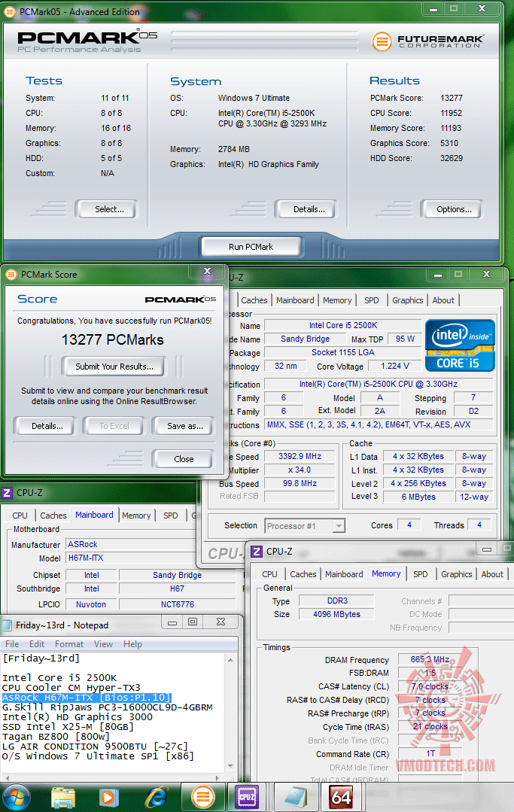Select CPU tab in CPU-Z Memory window
The height and width of the screenshot is (812, 514).
coord(269,574)
